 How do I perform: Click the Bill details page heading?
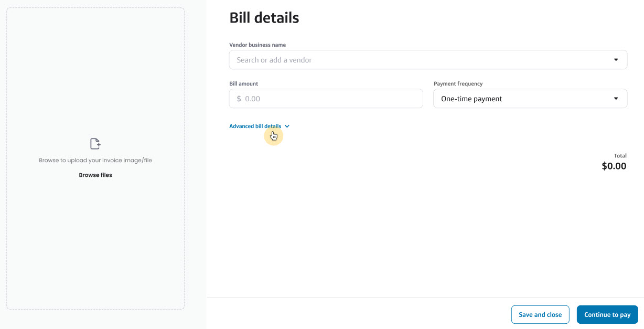click(264, 17)
